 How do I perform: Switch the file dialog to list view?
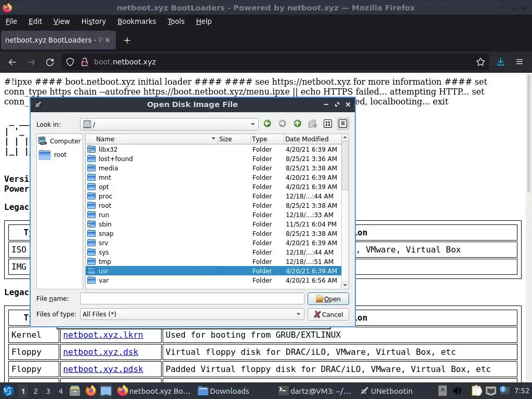pyautogui.click(x=328, y=124)
